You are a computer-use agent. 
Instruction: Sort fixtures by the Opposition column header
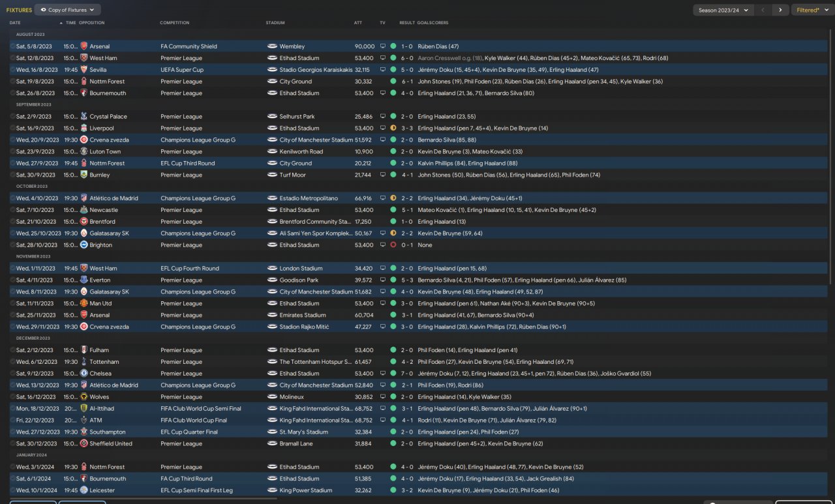point(91,23)
